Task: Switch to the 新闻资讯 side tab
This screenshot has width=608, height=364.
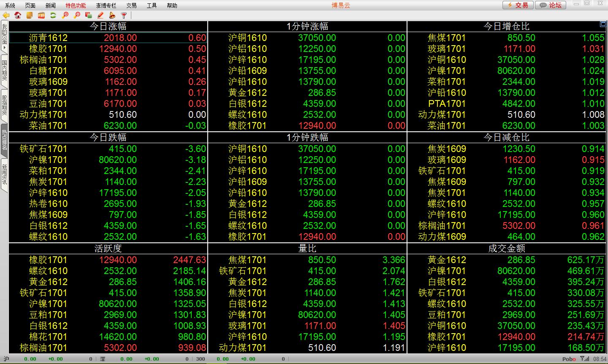Action: click(x=4, y=174)
